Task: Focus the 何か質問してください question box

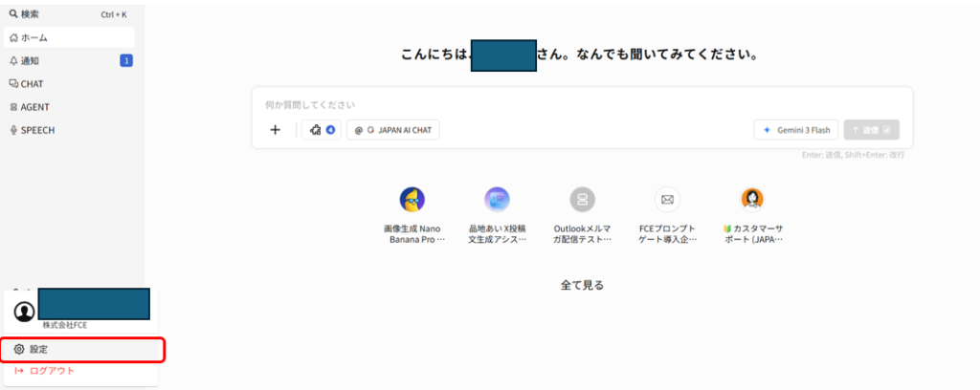Action: (582, 105)
